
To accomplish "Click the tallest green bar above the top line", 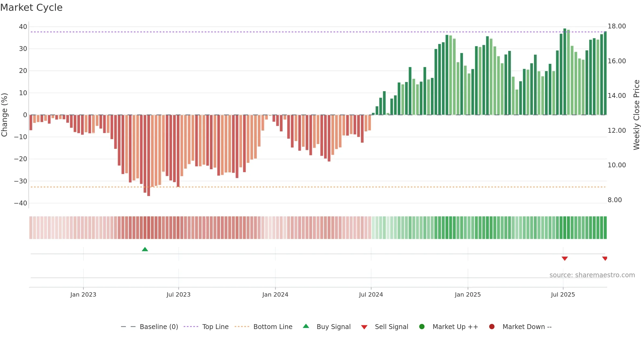I will click(565, 72).
